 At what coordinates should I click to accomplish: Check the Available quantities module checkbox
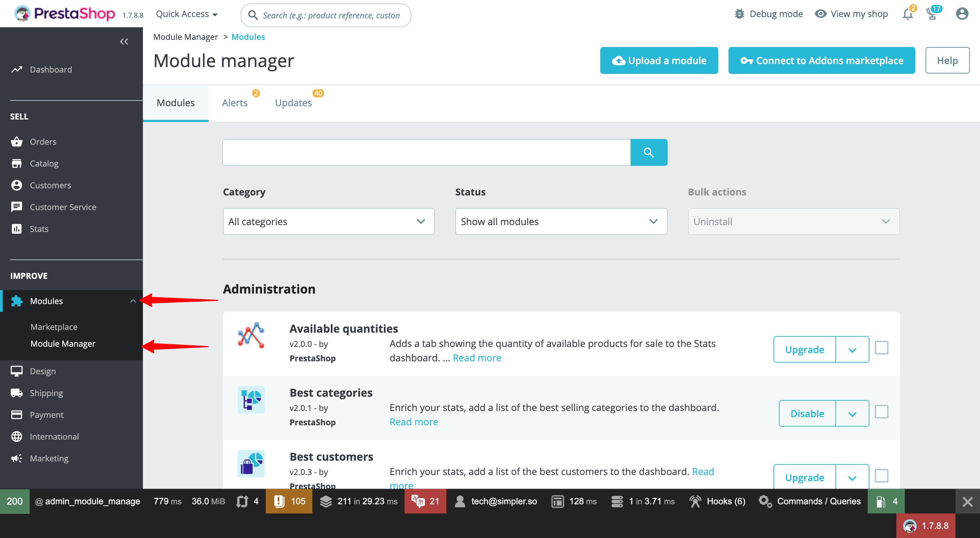(881, 348)
